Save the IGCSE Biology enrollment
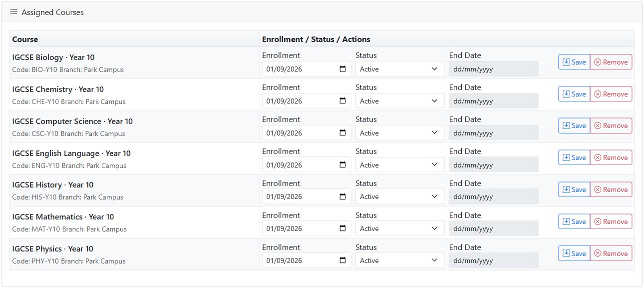This screenshot has width=644, height=289. click(574, 62)
